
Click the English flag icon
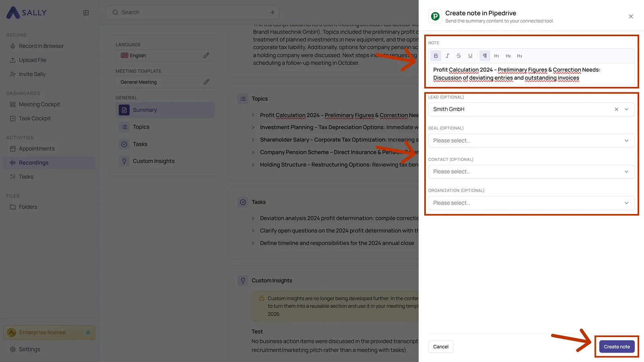(x=124, y=56)
